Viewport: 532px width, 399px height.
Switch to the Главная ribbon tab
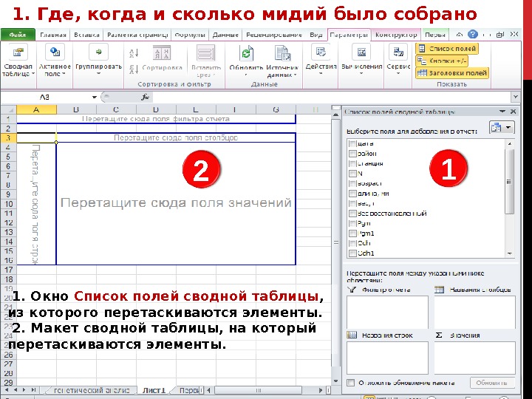53,35
